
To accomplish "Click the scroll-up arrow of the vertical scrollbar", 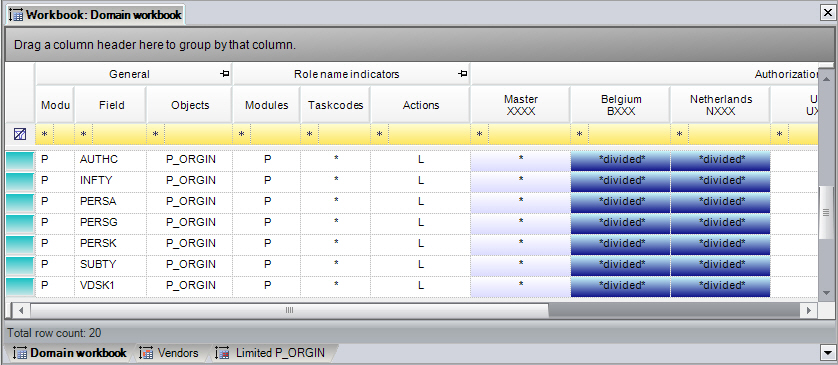I will pos(826,79).
